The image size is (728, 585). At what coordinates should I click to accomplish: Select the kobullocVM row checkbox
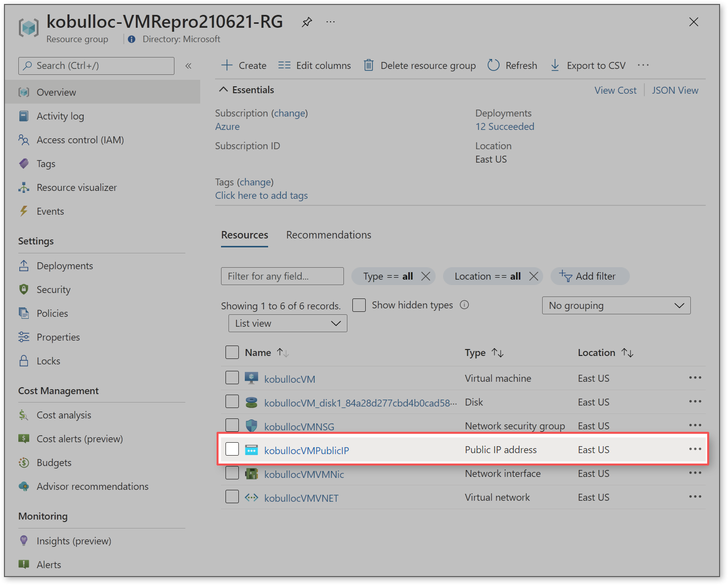(x=232, y=378)
